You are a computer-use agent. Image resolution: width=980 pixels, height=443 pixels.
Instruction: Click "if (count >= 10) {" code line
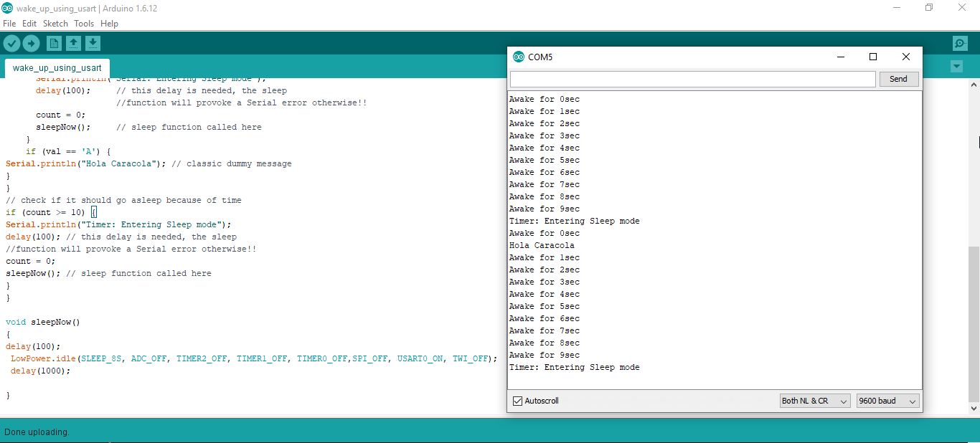pyautogui.click(x=51, y=212)
